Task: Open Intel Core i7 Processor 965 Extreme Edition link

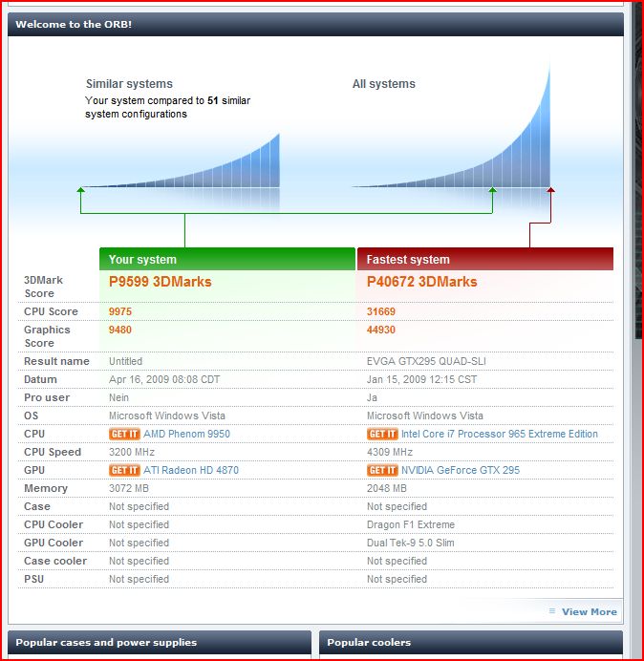Action: pyautogui.click(x=500, y=434)
